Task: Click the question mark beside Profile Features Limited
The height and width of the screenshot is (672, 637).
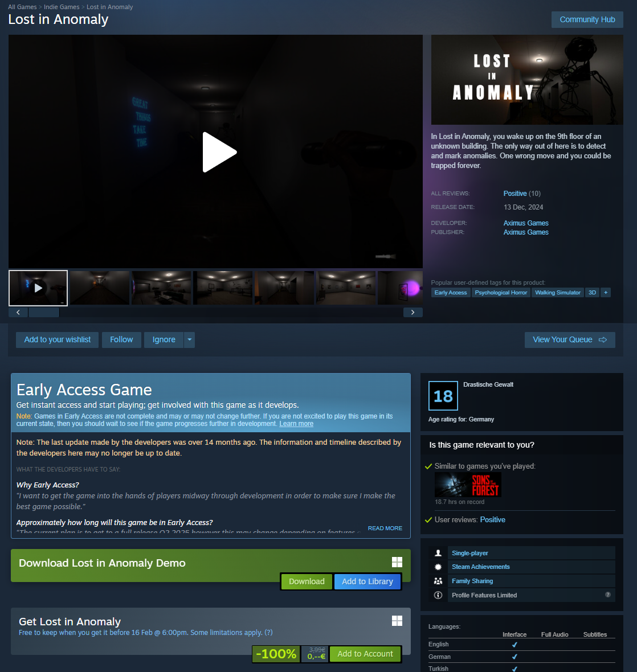Action: coord(607,595)
